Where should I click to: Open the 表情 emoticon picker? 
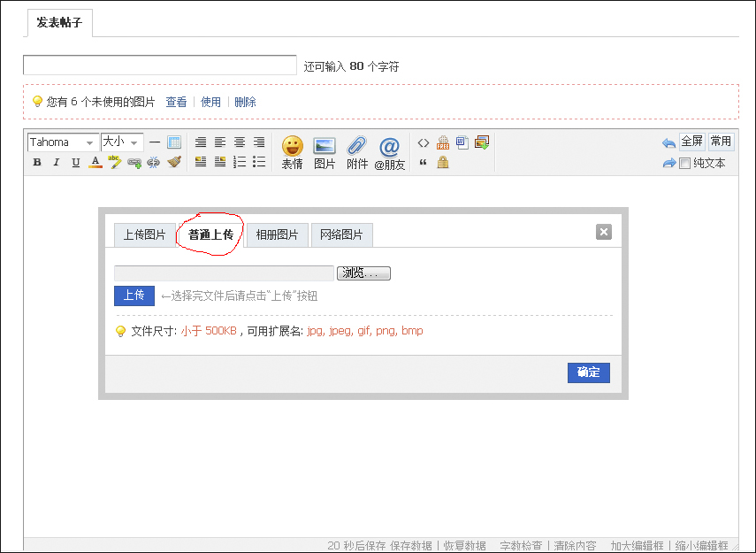coord(292,153)
